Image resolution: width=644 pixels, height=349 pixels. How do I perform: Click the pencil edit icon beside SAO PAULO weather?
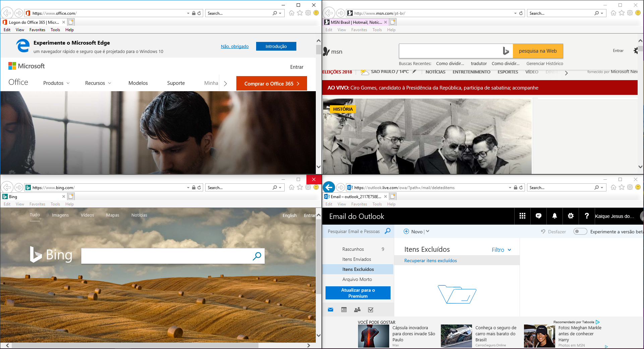[x=414, y=71]
